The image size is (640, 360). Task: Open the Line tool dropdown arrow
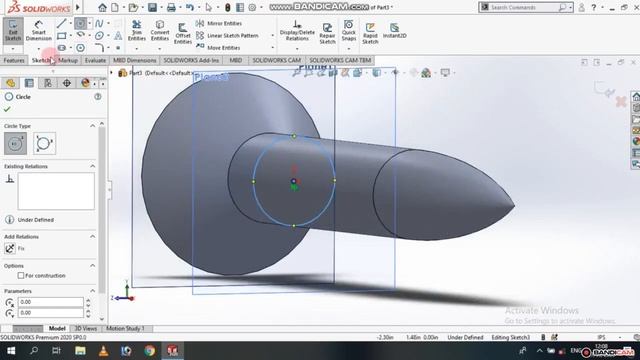coord(71,24)
